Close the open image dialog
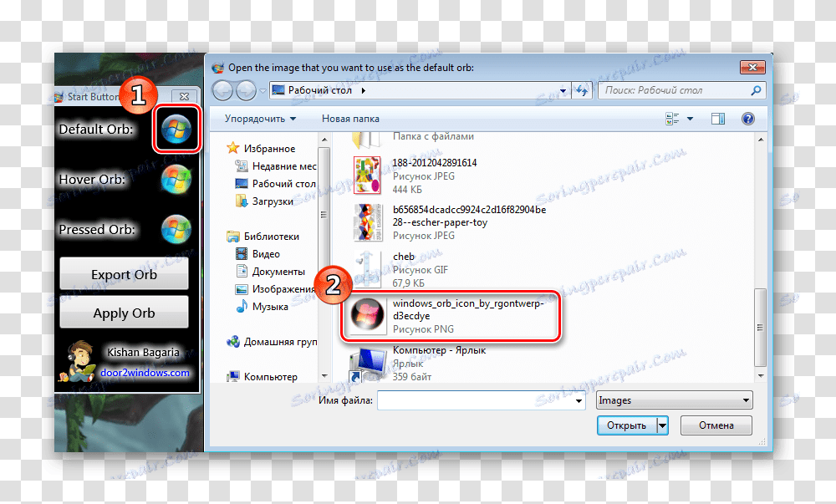The width and height of the screenshot is (836, 504). tap(753, 67)
